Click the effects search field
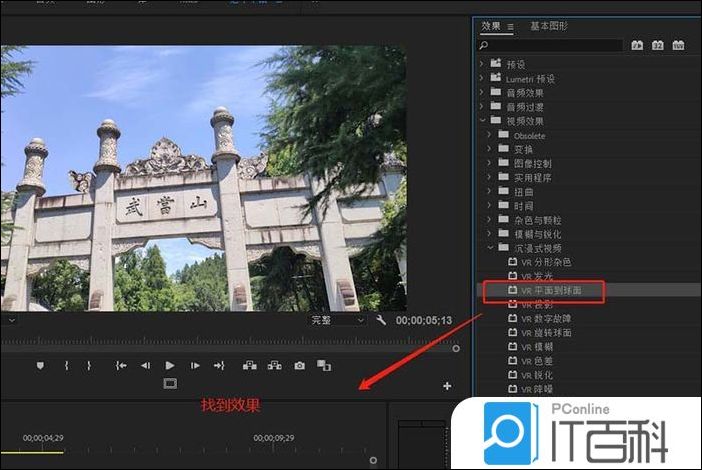Viewport: 702px width, 470px height. click(551, 45)
